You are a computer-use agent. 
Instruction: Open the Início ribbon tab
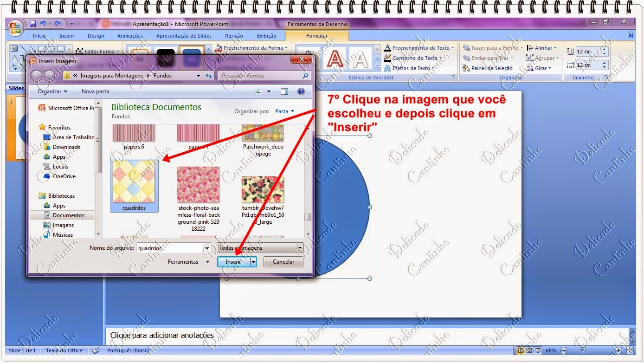click(39, 36)
